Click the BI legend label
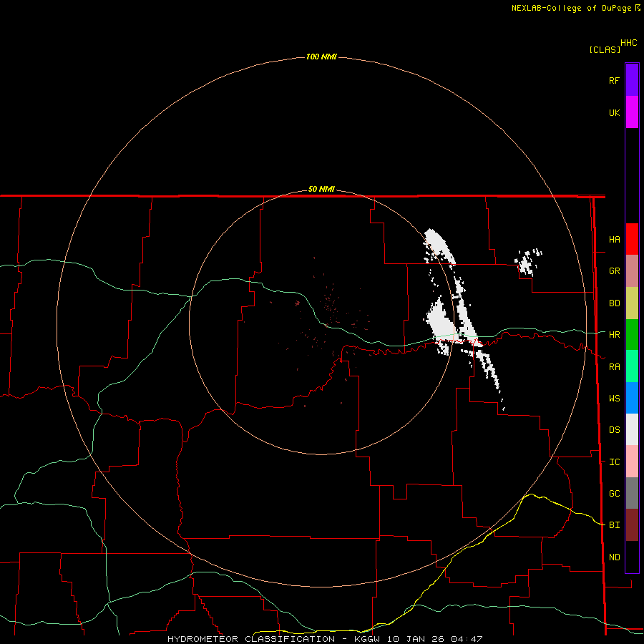 coord(614,525)
